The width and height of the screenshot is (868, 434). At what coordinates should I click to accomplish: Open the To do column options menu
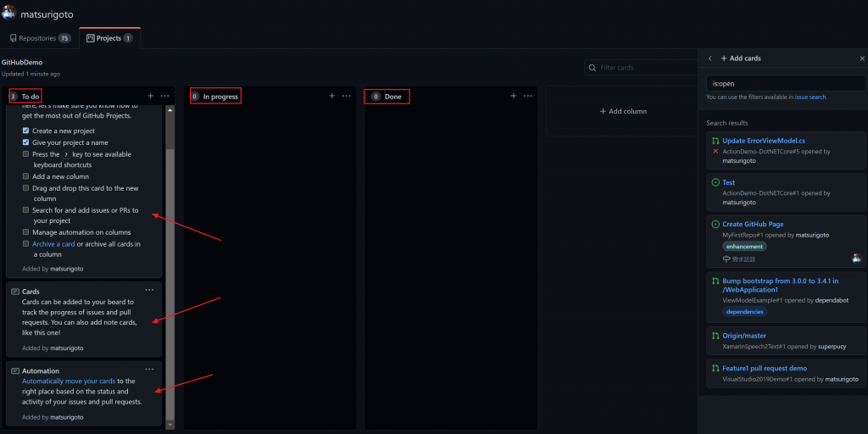point(165,96)
